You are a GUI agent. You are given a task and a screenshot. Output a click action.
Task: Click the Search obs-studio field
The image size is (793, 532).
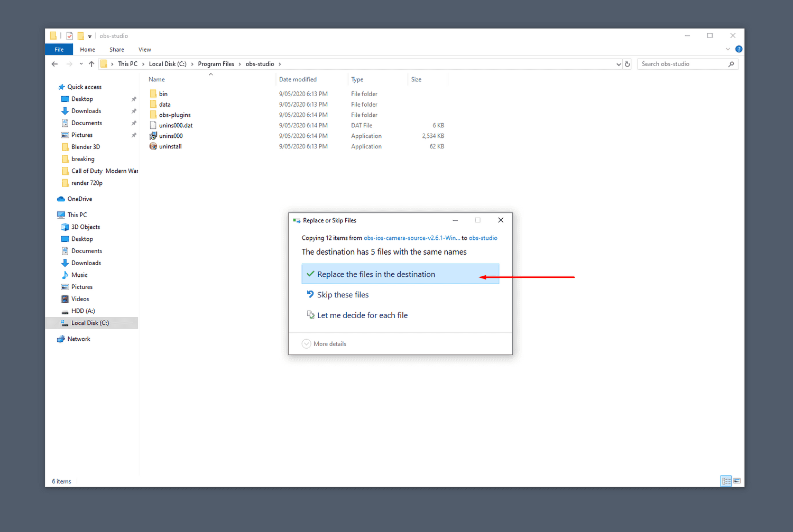(x=682, y=64)
